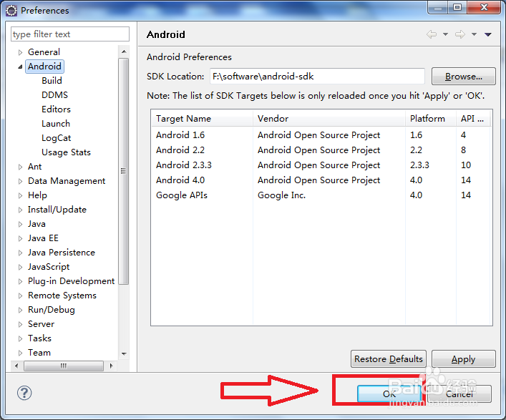The width and height of the screenshot is (506, 420).
Task: Click the SDK Location text field
Action: click(317, 77)
